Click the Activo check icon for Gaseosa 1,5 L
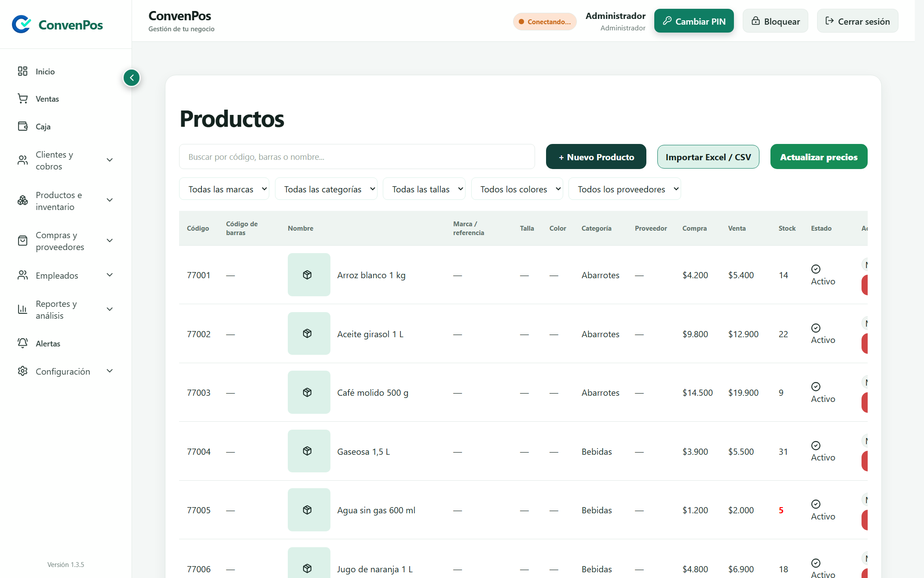The image size is (924, 578). coord(816,445)
